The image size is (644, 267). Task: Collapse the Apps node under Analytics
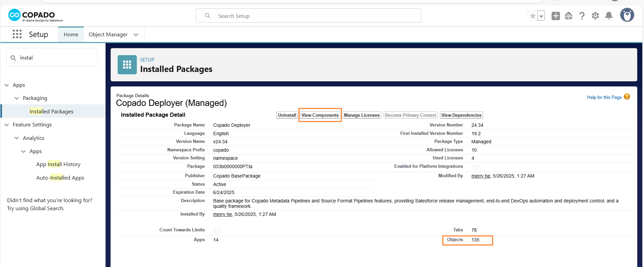tap(24, 151)
